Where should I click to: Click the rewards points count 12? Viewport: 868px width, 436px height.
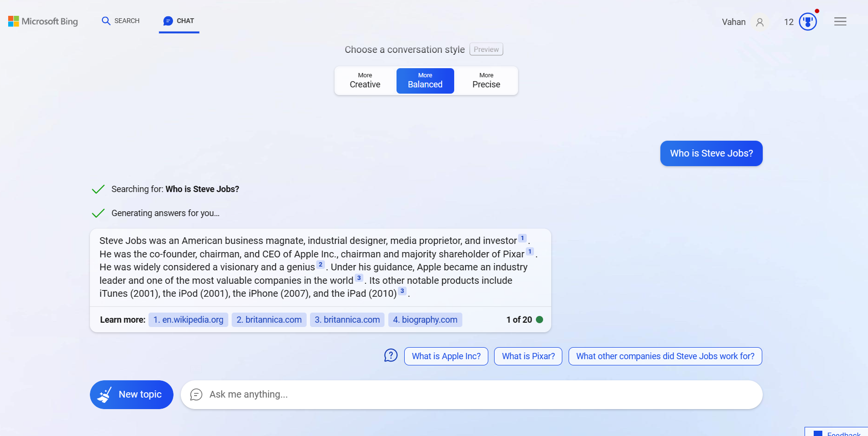[789, 22]
